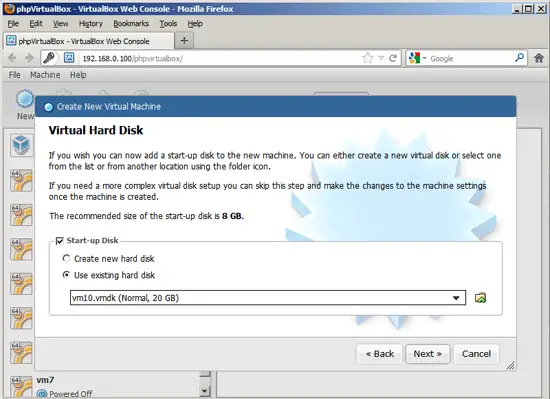The height and width of the screenshot is (399, 550).
Task: Select the phpVirtualBox browser tab
Action: coord(89,41)
